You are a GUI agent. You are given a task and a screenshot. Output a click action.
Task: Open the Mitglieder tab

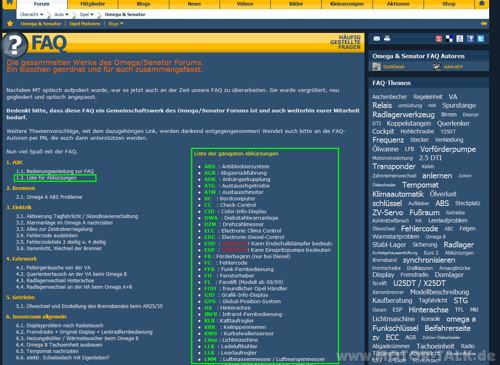pyautogui.click(x=93, y=4)
